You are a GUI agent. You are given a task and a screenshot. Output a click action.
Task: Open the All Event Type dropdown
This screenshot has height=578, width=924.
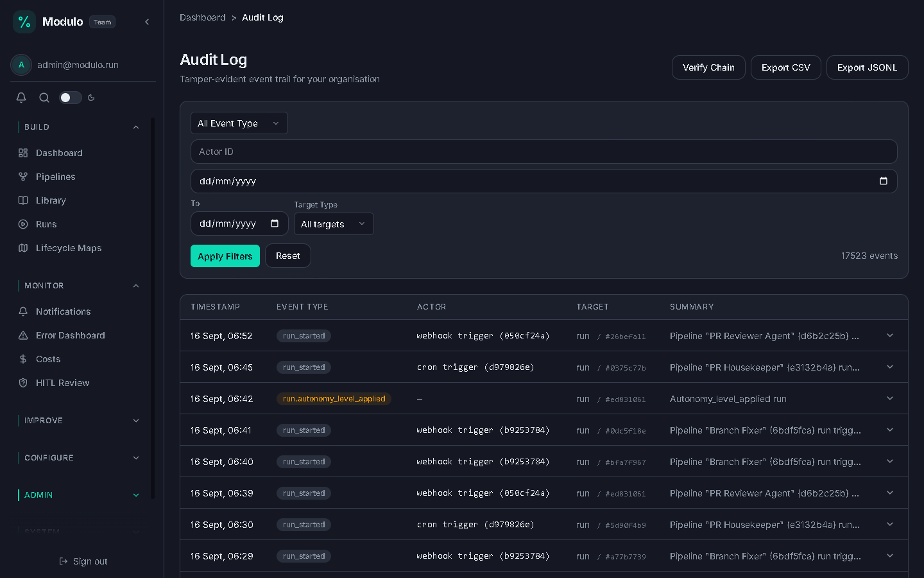(x=239, y=123)
